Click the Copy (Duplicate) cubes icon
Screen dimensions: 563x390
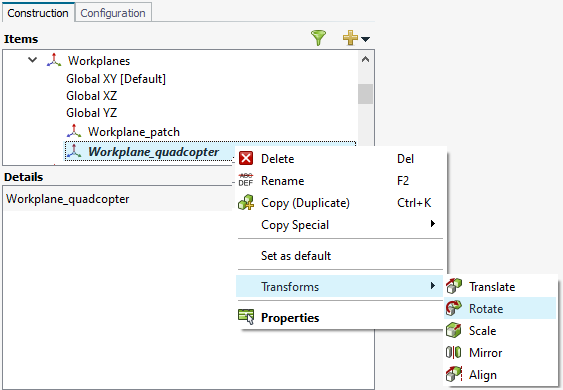tap(246, 203)
